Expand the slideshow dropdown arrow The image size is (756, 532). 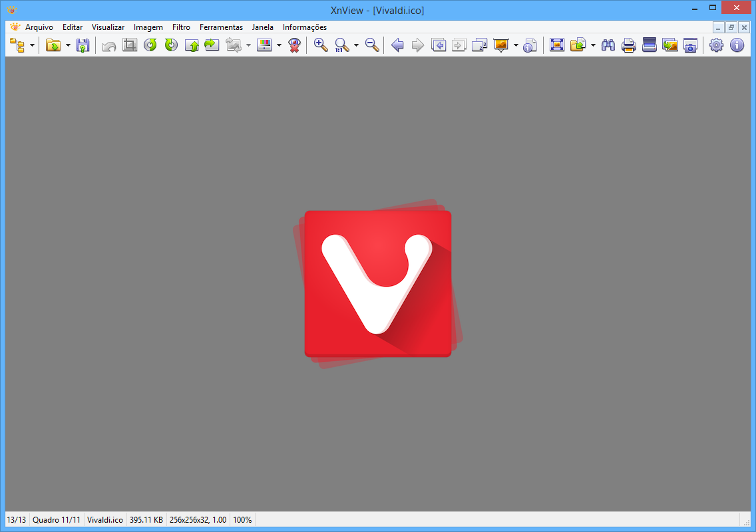tap(516, 45)
